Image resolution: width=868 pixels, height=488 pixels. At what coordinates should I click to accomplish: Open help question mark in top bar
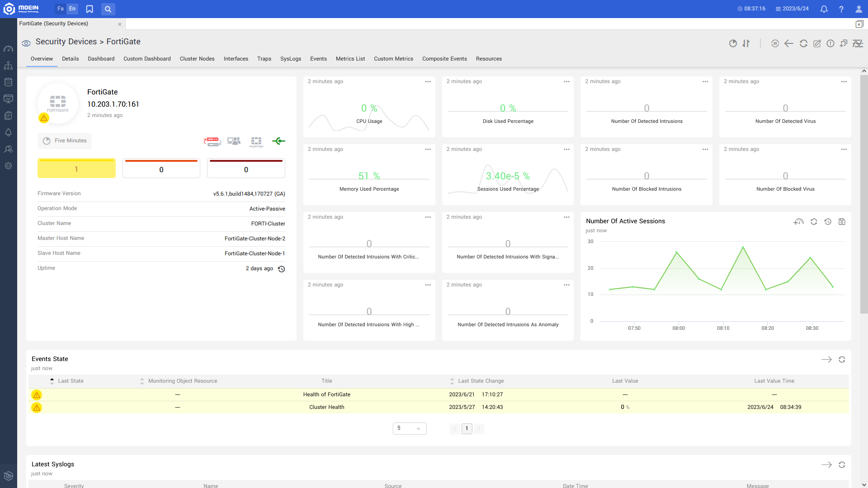(x=841, y=9)
